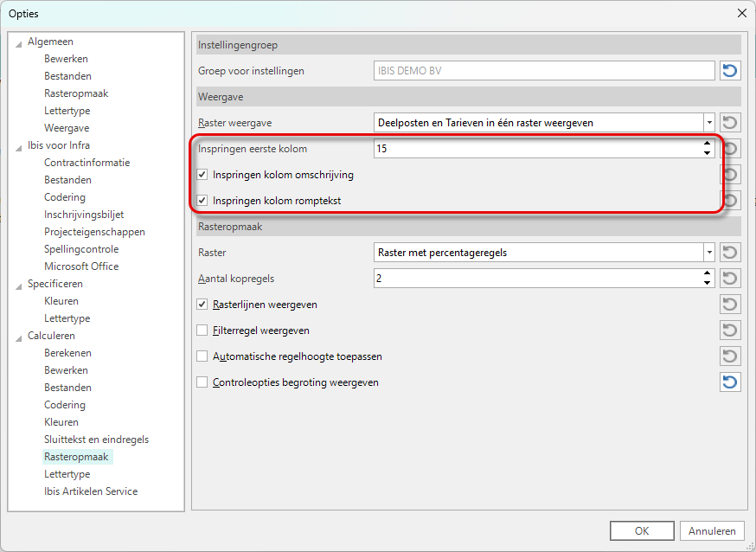
Task: Reset the Raster dropdown to default
Action: (730, 253)
